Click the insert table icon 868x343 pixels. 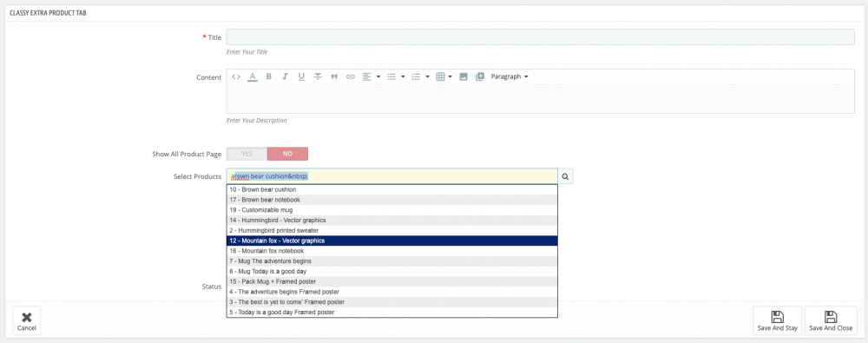coord(441,76)
